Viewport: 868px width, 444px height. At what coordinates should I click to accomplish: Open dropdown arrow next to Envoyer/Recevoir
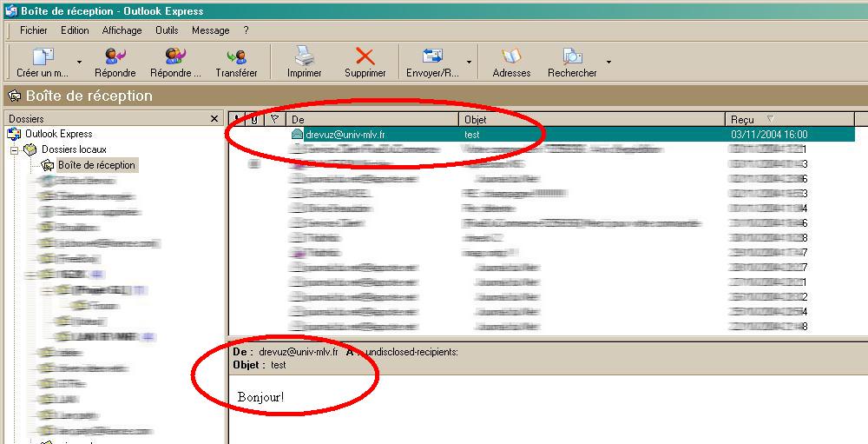[470, 63]
